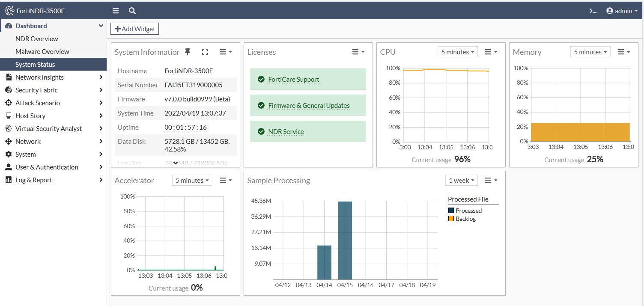Toggle the hamburger sidebar menu icon

coord(116,11)
